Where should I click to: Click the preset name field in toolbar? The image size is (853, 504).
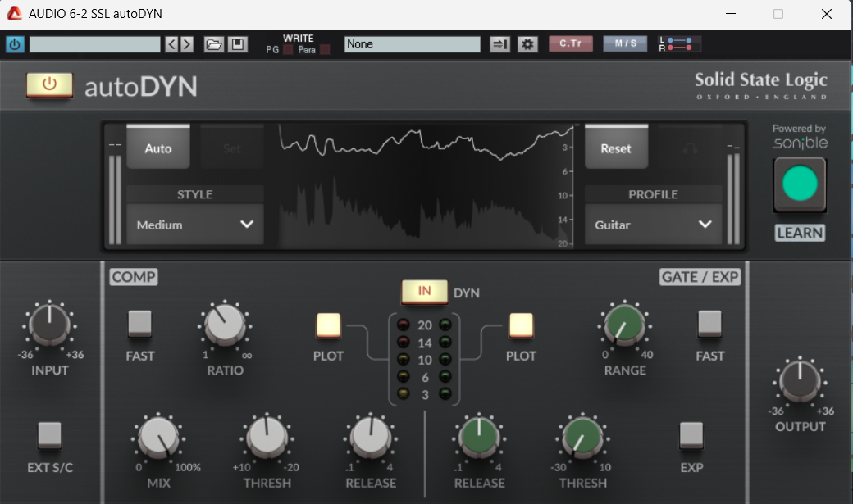tap(95, 44)
